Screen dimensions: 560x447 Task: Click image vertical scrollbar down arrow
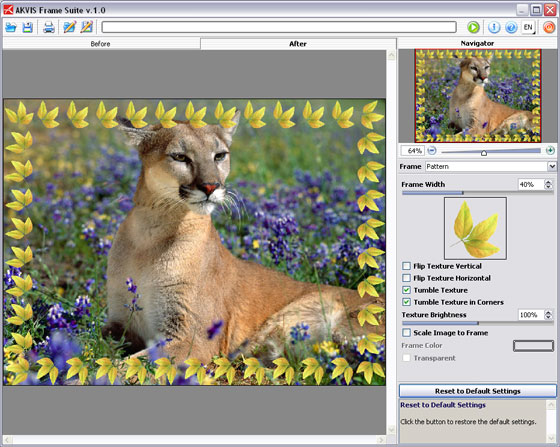pos(391,430)
